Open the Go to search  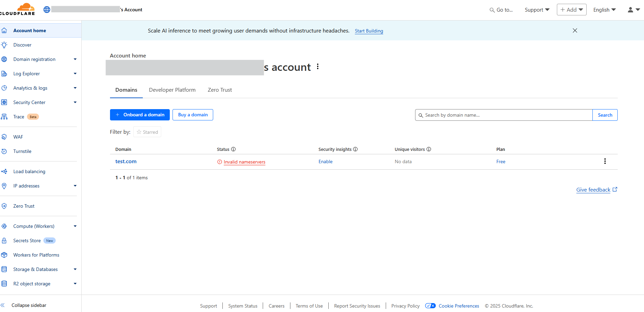(x=501, y=10)
